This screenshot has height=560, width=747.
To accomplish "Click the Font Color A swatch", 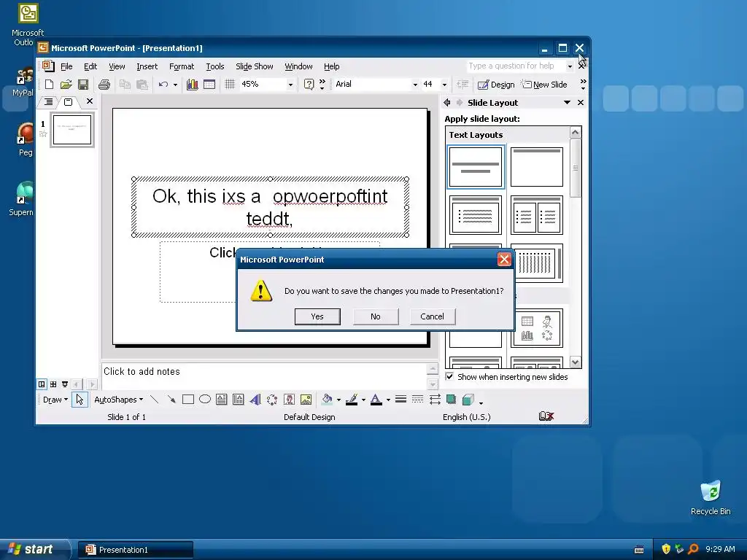I will (x=376, y=399).
